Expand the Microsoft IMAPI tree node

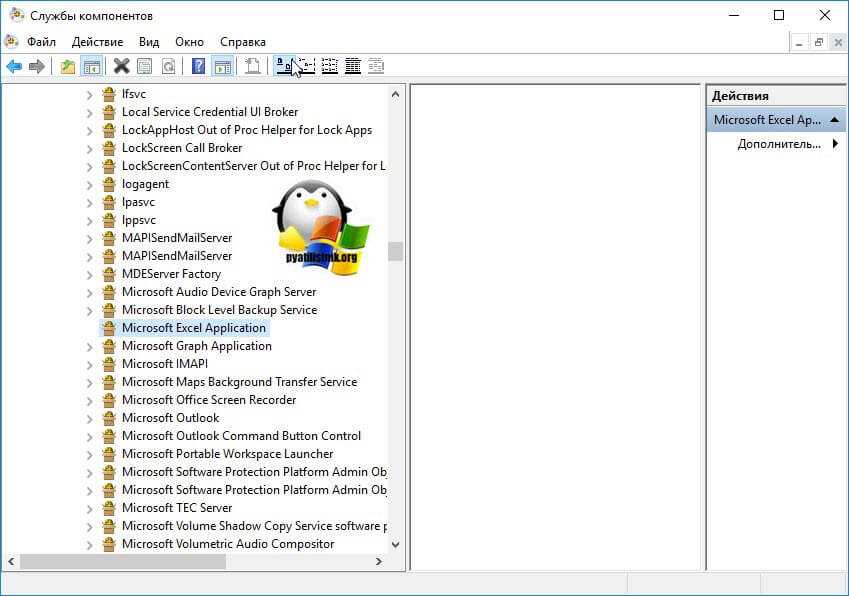pos(89,364)
